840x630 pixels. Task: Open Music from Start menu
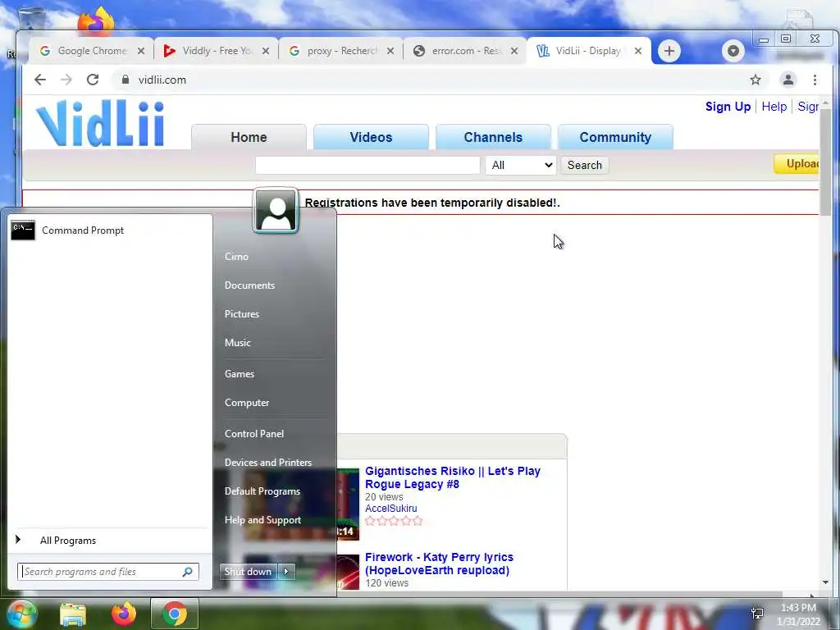[x=238, y=343]
